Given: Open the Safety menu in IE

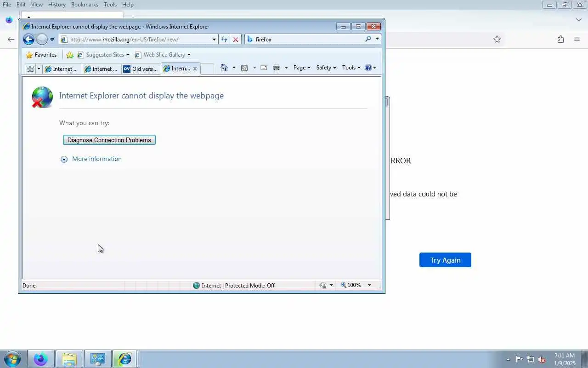Looking at the screenshot, I should point(326,68).
